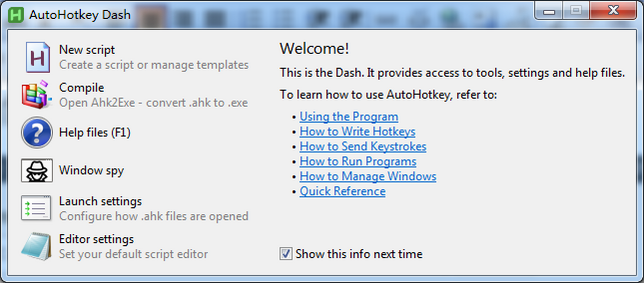Uncheck Show this info next time
Image resolution: width=644 pixels, height=283 pixels.
click(286, 254)
